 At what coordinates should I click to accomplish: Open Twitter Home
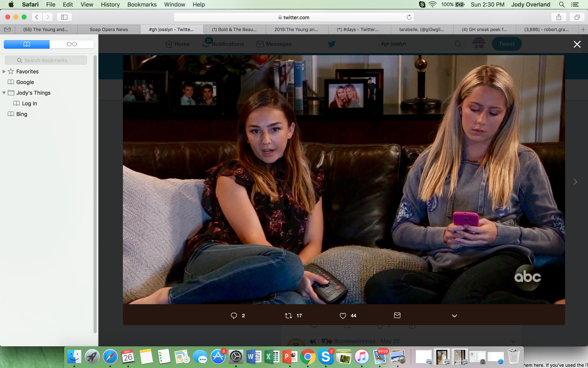click(x=177, y=44)
